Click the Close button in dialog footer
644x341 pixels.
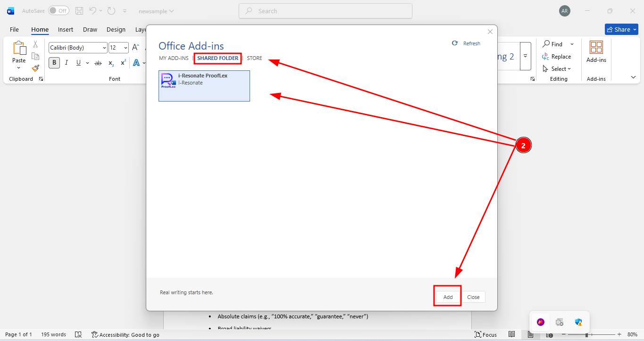click(473, 297)
